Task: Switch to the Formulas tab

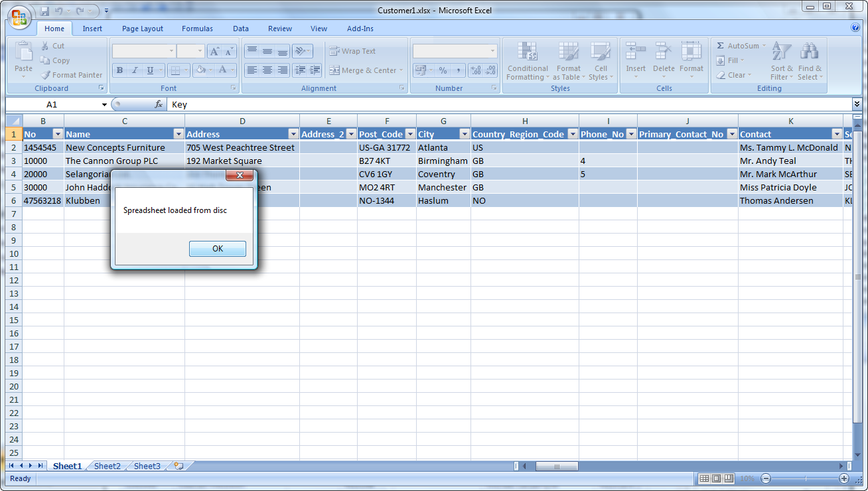Action: [198, 29]
